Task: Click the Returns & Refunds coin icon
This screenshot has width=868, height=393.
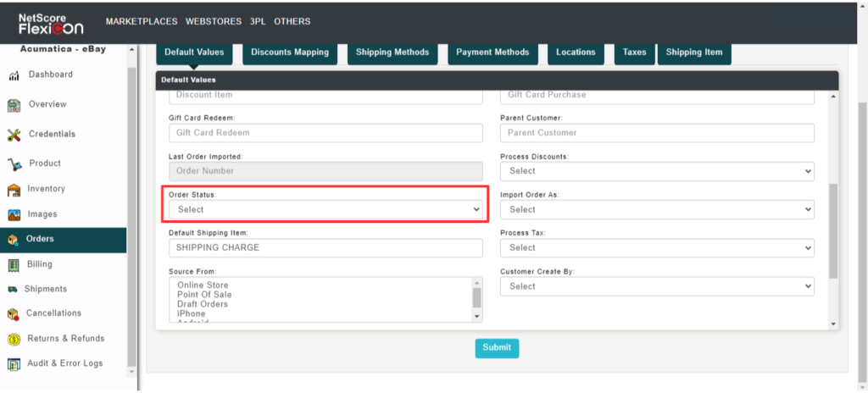Action: (14, 340)
